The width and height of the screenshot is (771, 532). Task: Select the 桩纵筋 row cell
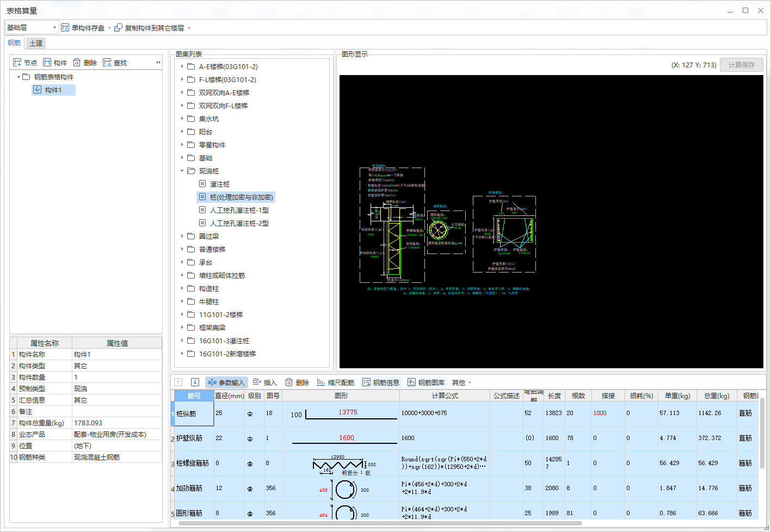pos(194,413)
